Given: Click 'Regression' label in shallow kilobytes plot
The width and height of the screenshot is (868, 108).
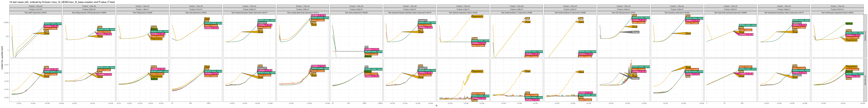Looking at the screenshot, I should click(477, 16).
